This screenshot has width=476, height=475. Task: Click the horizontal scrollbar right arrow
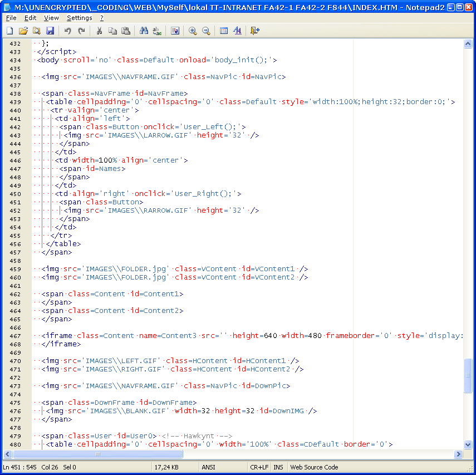click(x=458, y=454)
